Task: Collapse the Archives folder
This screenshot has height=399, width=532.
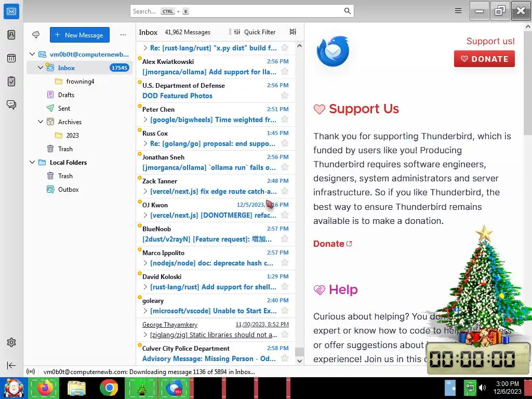Action: (41, 122)
